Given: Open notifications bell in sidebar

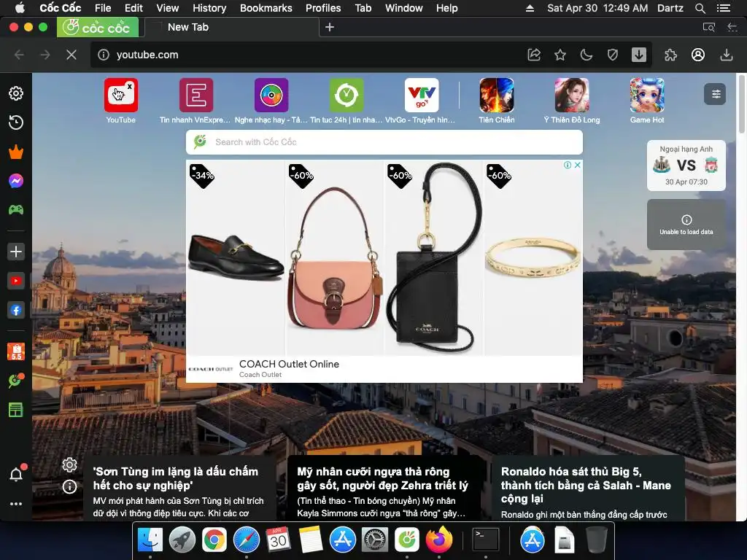Looking at the screenshot, I should point(16,474).
